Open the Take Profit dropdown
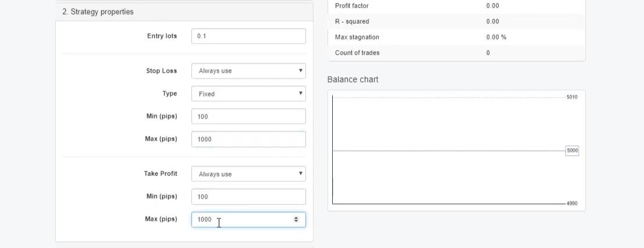 click(x=248, y=174)
